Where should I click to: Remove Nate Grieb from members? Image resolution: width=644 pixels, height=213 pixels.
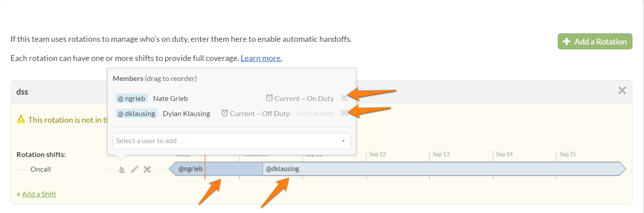tap(344, 98)
